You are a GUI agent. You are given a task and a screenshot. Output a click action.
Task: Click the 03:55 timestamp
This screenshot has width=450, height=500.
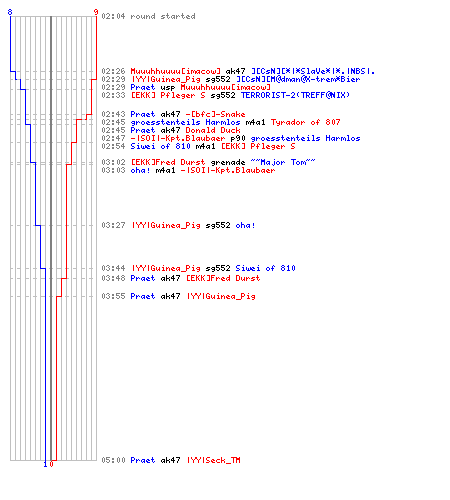coord(113,296)
